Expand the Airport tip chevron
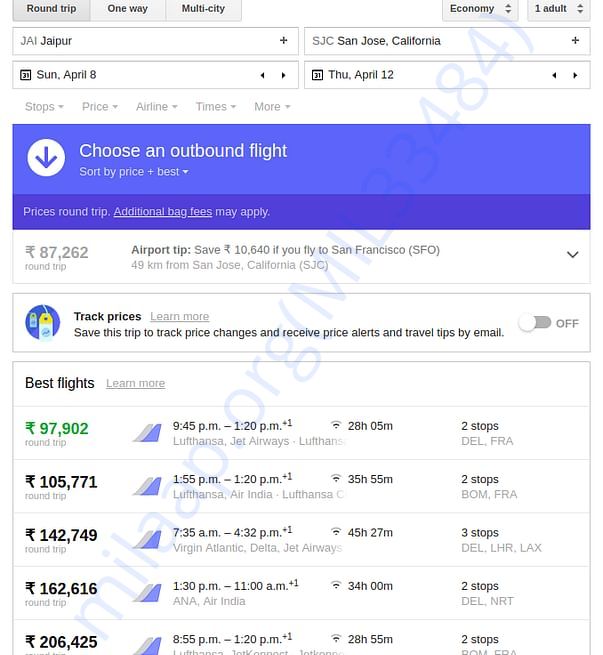This screenshot has height=655, width=603. point(573,254)
